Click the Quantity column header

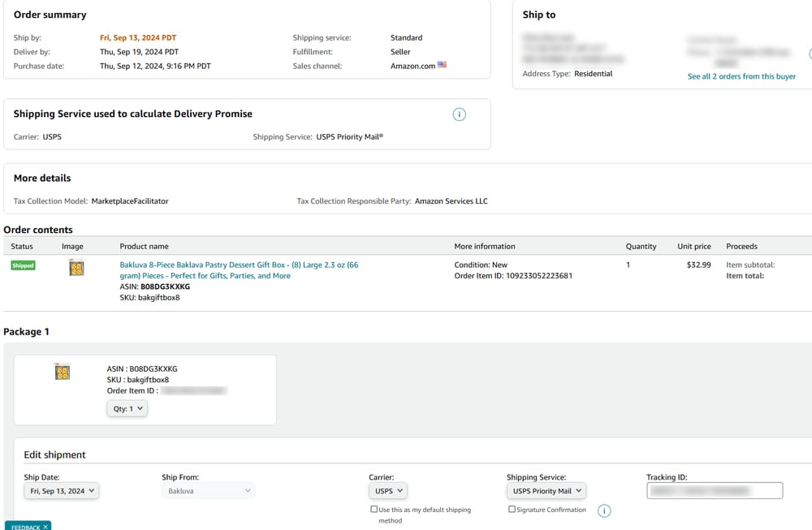tap(641, 247)
